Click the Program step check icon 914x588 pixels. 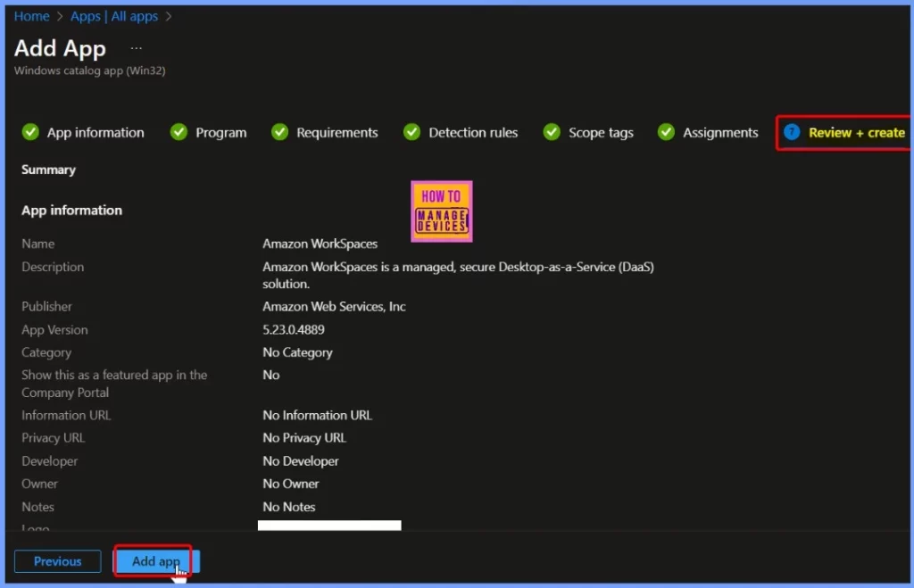pyautogui.click(x=179, y=132)
